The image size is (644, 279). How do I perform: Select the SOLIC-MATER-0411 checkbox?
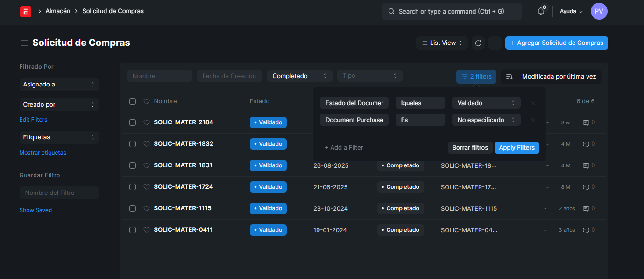(x=133, y=230)
